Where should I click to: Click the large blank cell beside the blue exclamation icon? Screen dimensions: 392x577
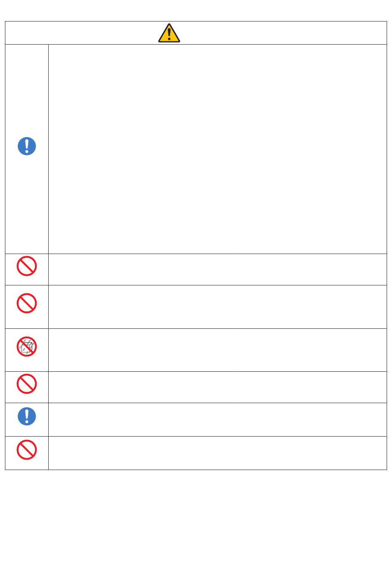(x=217, y=149)
